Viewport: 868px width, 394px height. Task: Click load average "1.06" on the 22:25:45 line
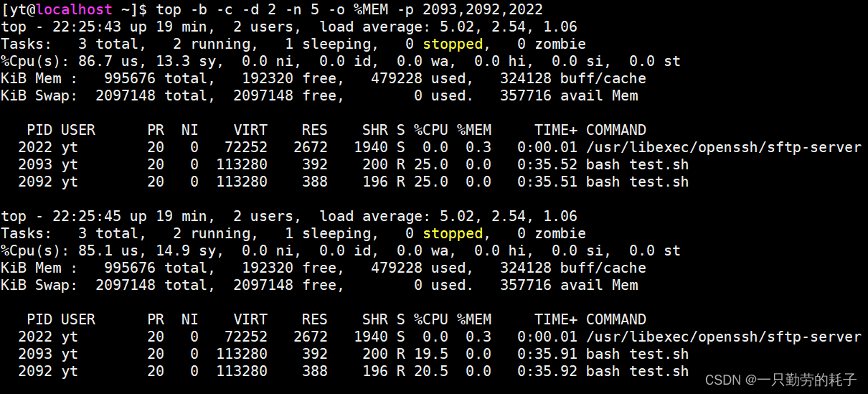tap(560, 216)
